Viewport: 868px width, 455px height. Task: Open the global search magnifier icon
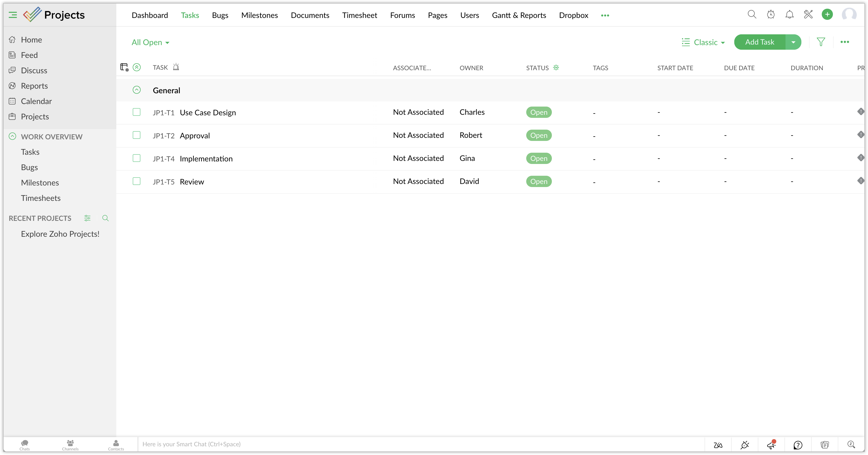[752, 15]
